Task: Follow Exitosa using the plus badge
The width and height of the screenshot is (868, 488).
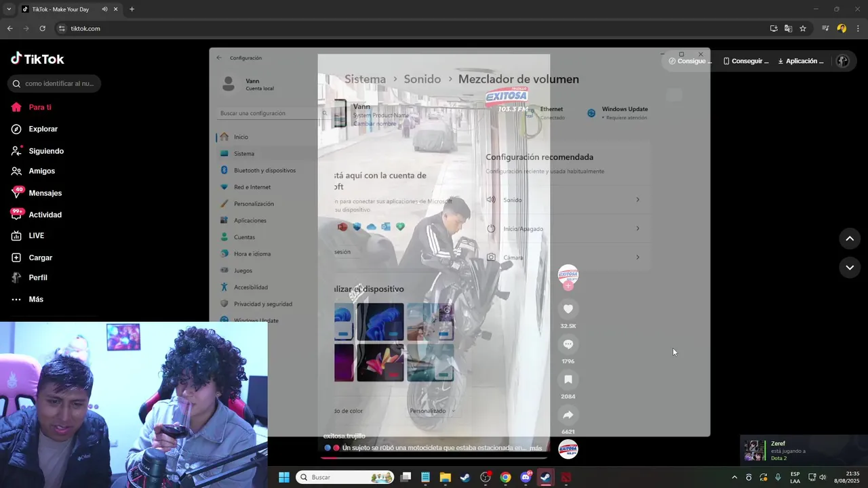Action: [x=568, y=286]
